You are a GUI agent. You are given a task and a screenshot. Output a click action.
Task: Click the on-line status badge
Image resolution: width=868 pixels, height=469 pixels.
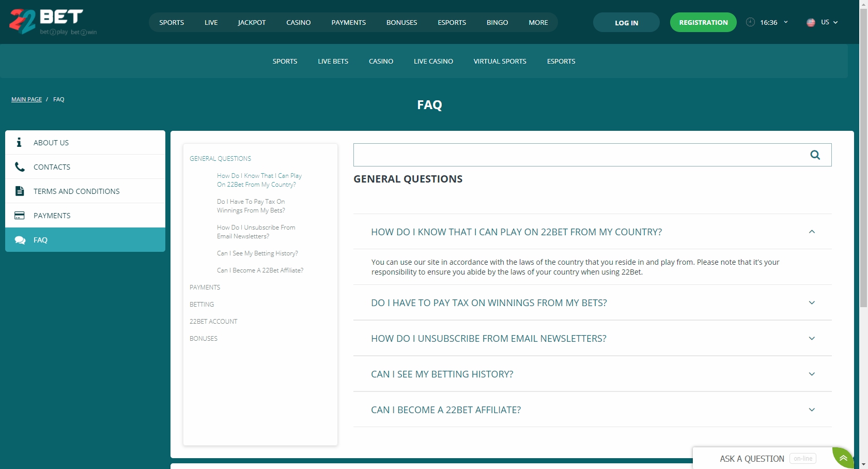(x=803, y=459)
